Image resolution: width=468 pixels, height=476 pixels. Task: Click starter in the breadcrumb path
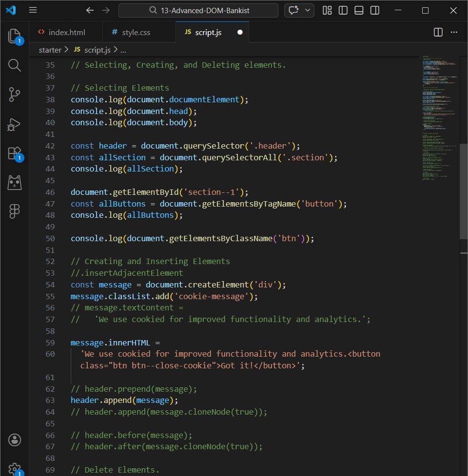click(49, 49)
